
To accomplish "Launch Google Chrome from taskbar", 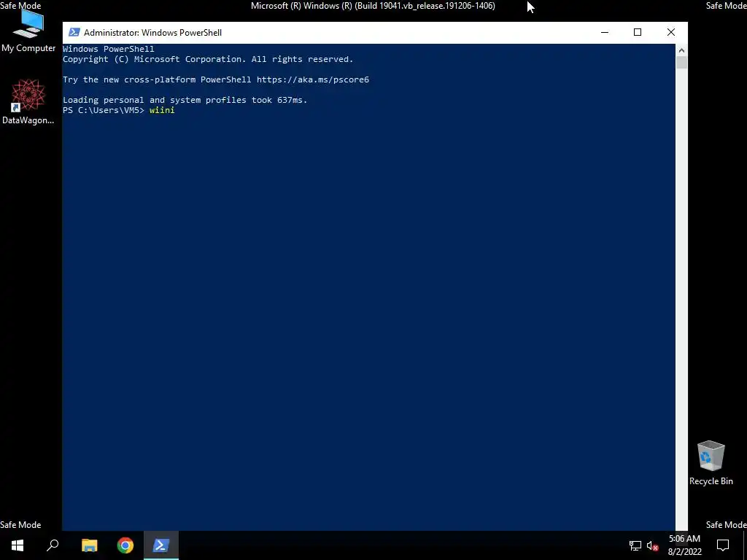I will coord(125,545).
